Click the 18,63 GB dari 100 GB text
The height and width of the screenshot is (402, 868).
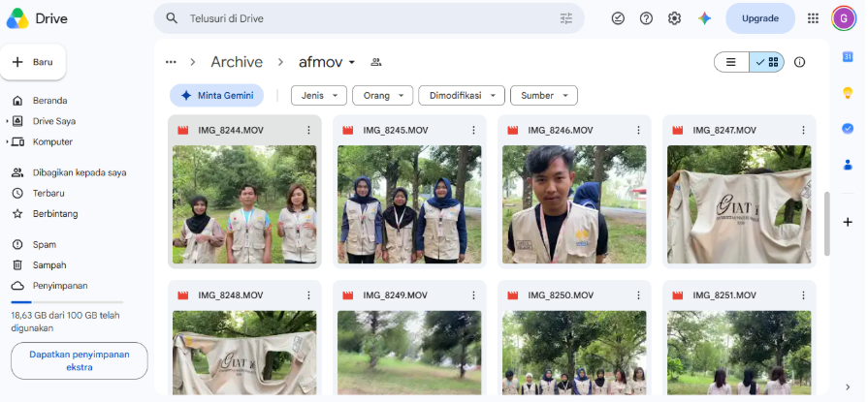click(x=65, y=322)
